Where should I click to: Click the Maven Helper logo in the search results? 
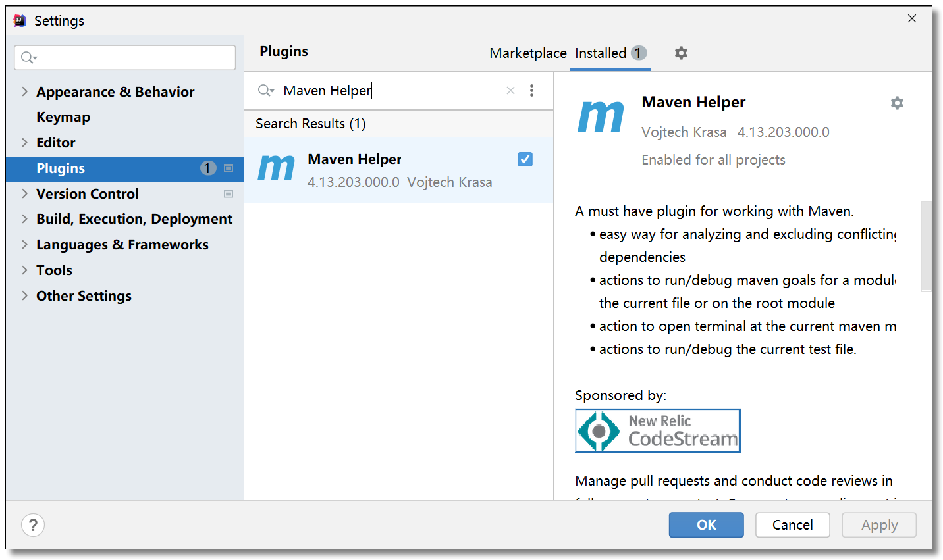pos(276,168)
